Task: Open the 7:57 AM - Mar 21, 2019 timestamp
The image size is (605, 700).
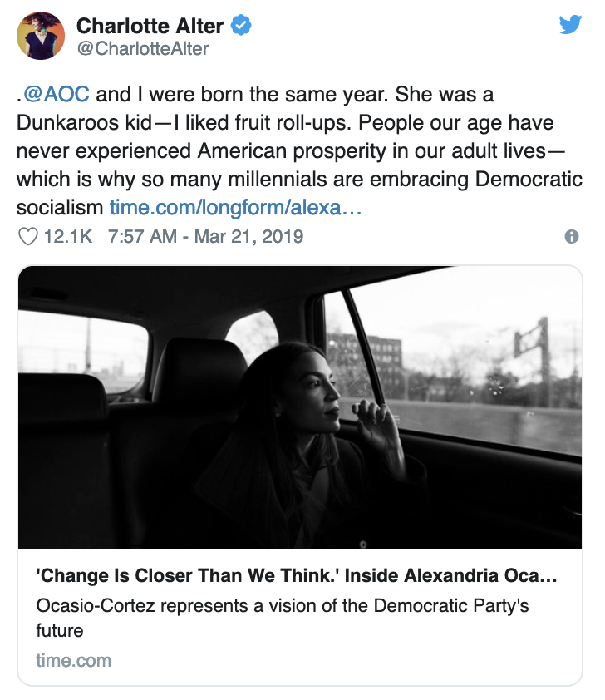Action: (205, 236)
